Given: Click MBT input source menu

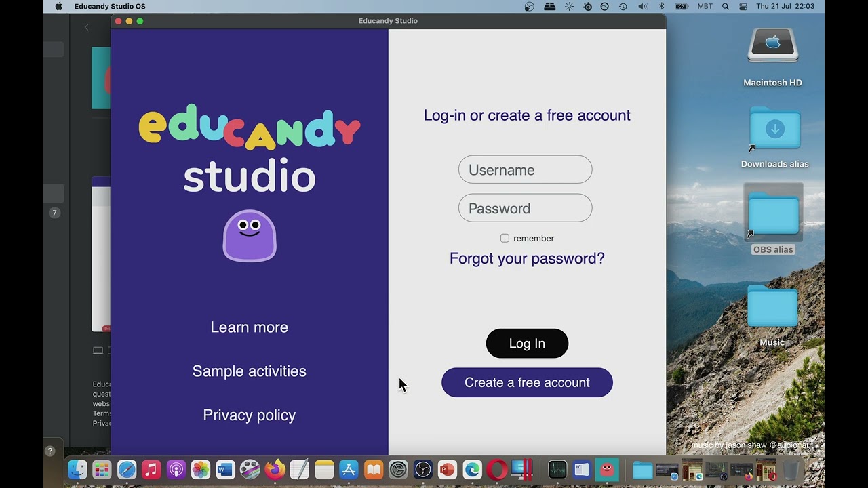Looking at the screenshot, I should [x=705, y=7].
